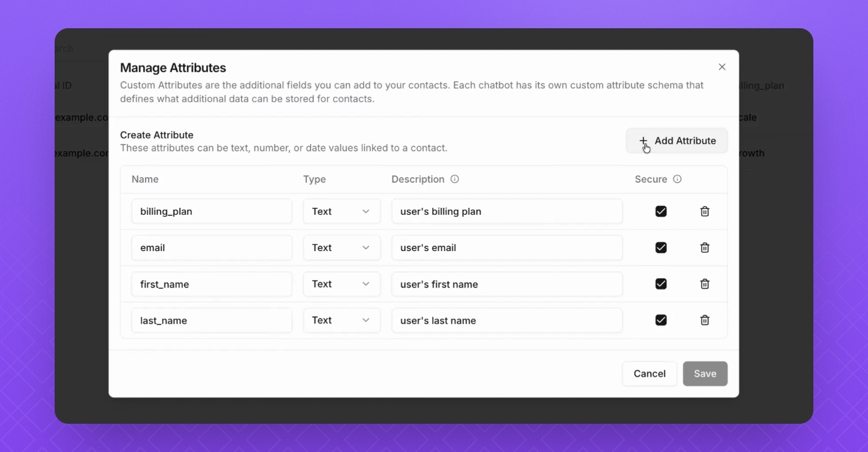The width and height of the screenshot is (868, 452).
Task: Close the Manage Attributes dialog
Action: point(722,67)
